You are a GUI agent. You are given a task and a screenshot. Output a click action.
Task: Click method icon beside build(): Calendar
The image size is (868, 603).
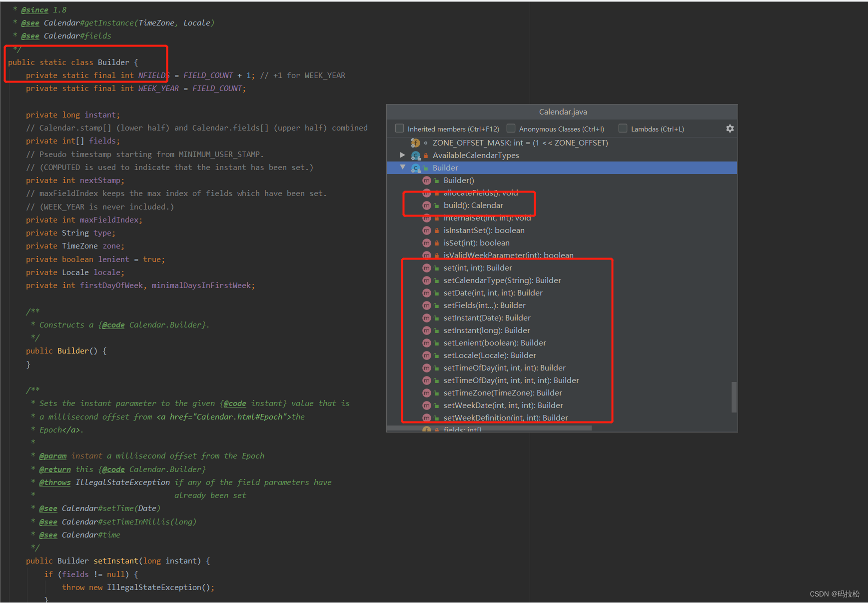(426, 205)
